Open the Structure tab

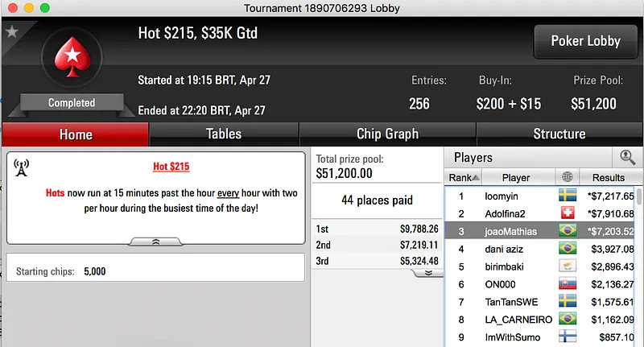[x=559, y=134]
